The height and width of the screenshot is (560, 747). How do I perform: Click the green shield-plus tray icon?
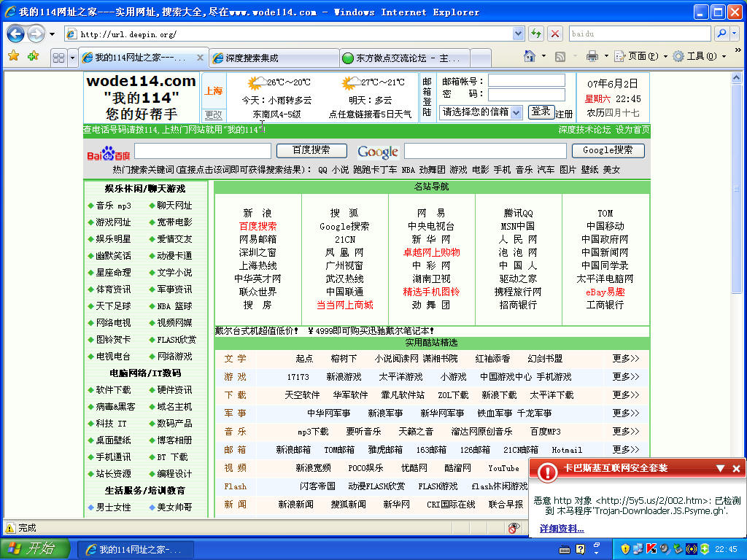point(705,549)
